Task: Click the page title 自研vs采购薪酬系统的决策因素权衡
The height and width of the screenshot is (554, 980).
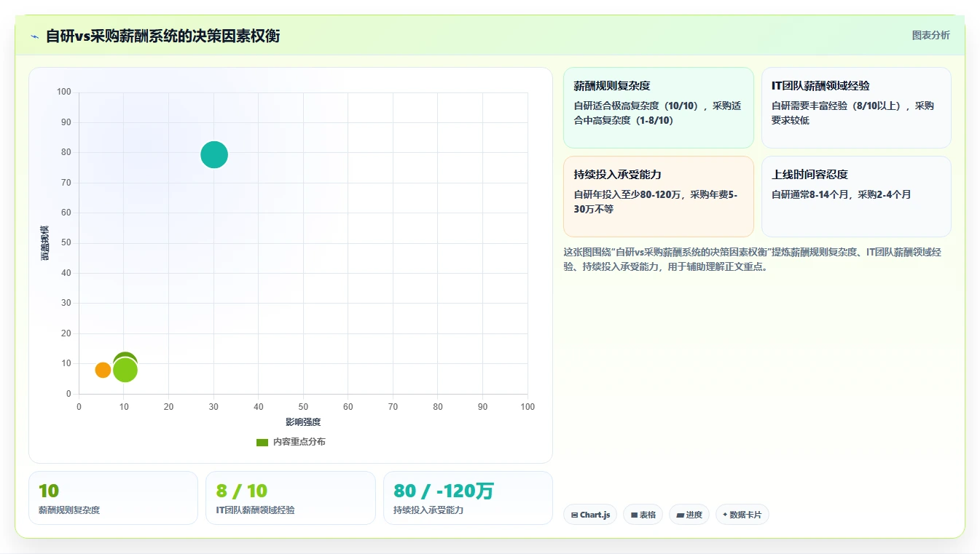Action: tap(162, 36)
